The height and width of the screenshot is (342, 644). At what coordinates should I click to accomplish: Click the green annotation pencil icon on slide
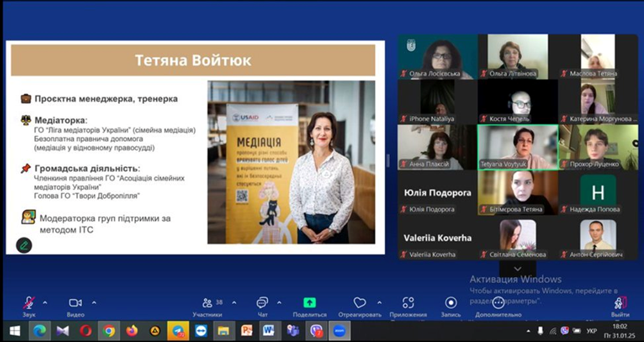click(x=24, y=244)
